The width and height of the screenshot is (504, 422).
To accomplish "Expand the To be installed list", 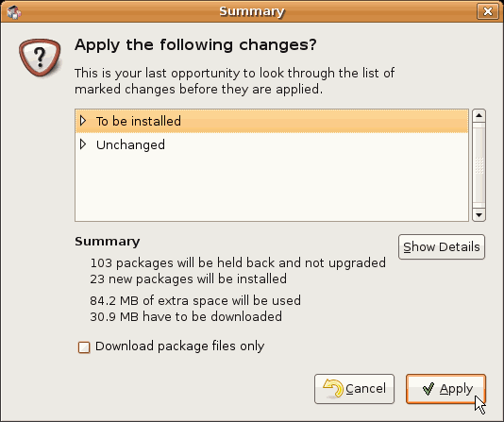I will tap(83, 121).
